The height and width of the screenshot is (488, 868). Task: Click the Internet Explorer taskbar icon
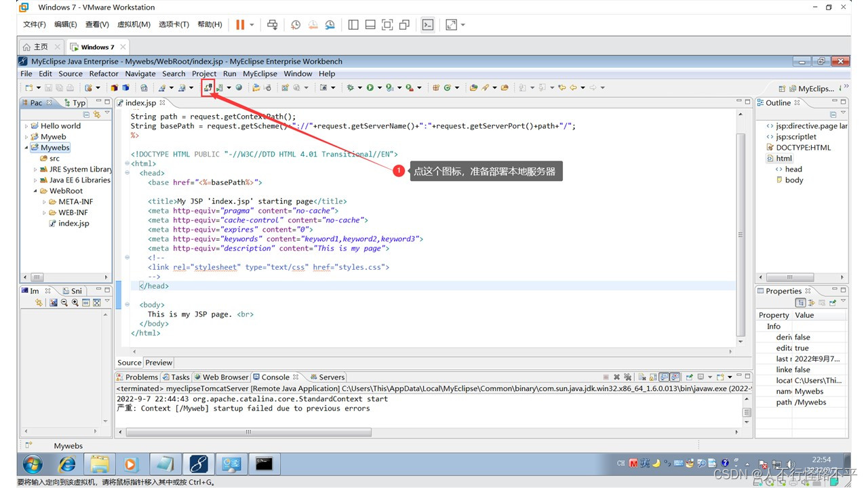click(67, 464)
